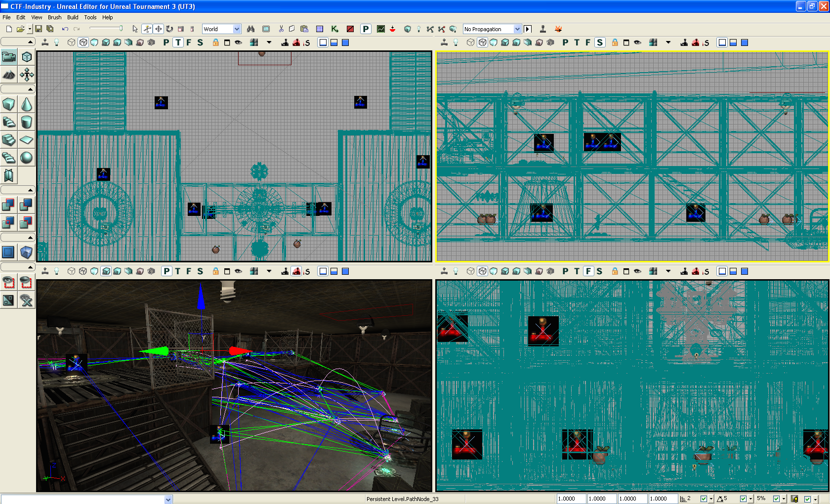830x504 pixels.
Task: Switch top-left viewport to Perspective with P
Action: (x=166, y=42)
